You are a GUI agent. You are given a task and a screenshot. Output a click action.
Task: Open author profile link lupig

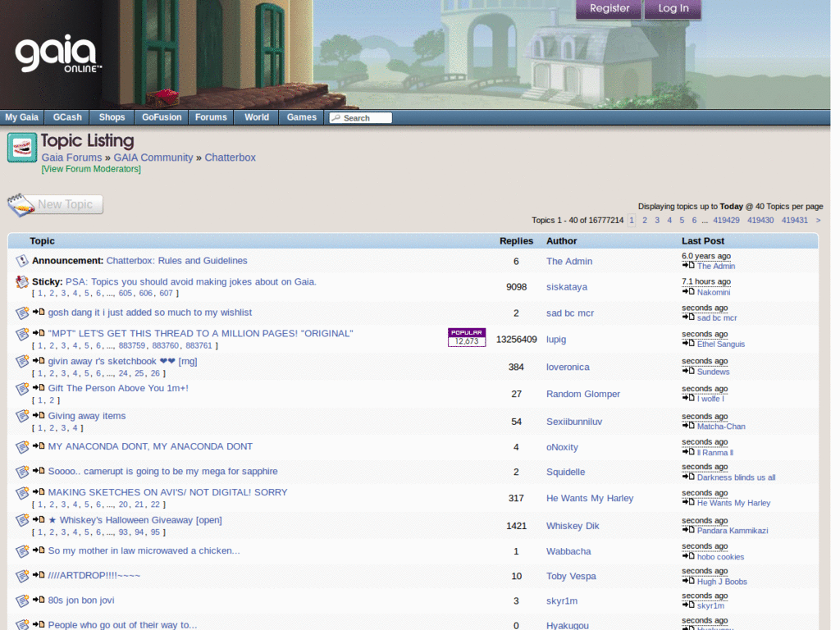(555, 339)
